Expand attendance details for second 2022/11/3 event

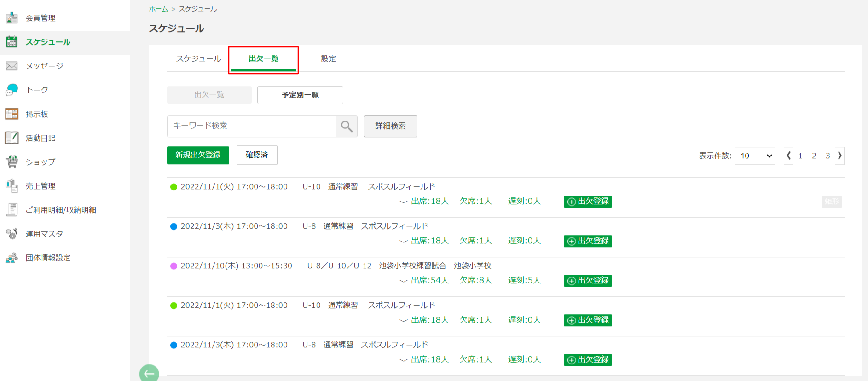404,360
